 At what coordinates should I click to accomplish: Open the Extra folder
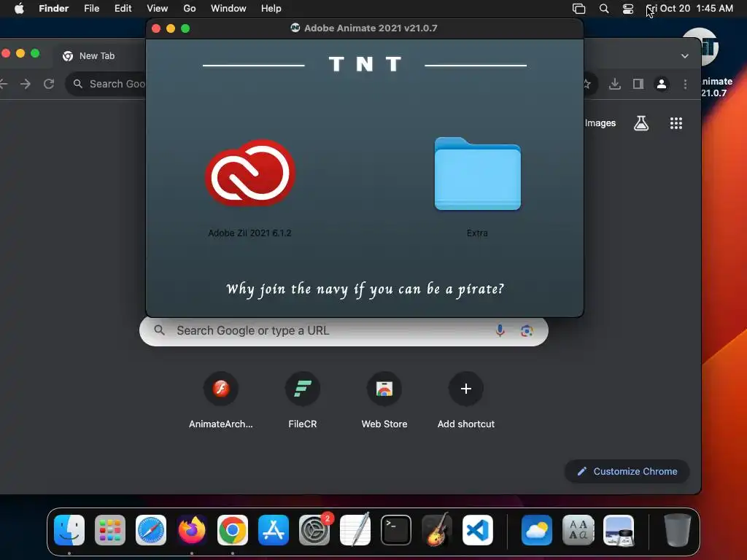click(x=477, y=174)
